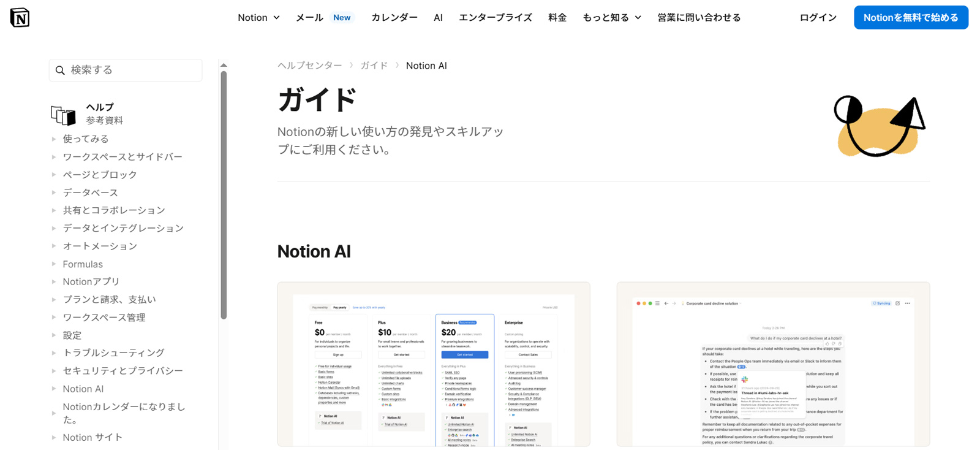Select トラブルシューティング in the sidebar list

pos(114,353)
